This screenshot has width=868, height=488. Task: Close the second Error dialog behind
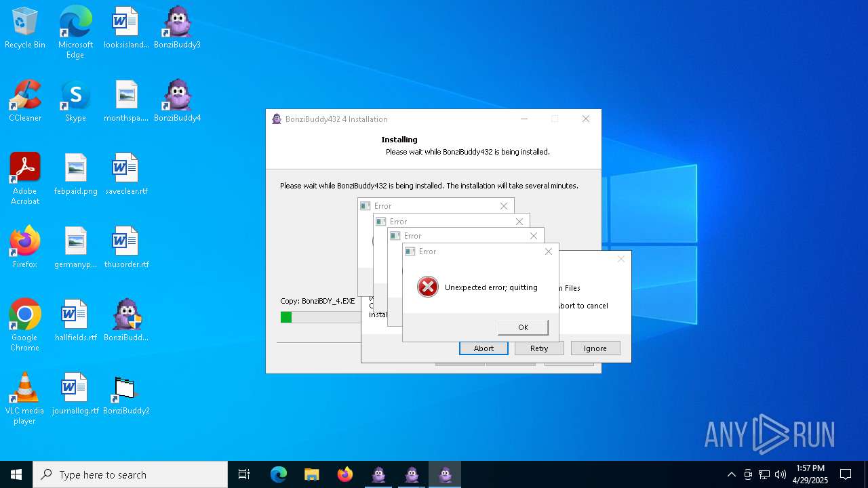coord(534,236)
